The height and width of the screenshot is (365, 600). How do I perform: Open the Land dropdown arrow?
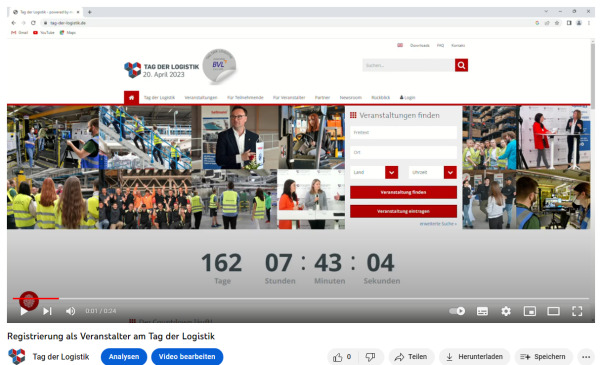coord(391,173)
